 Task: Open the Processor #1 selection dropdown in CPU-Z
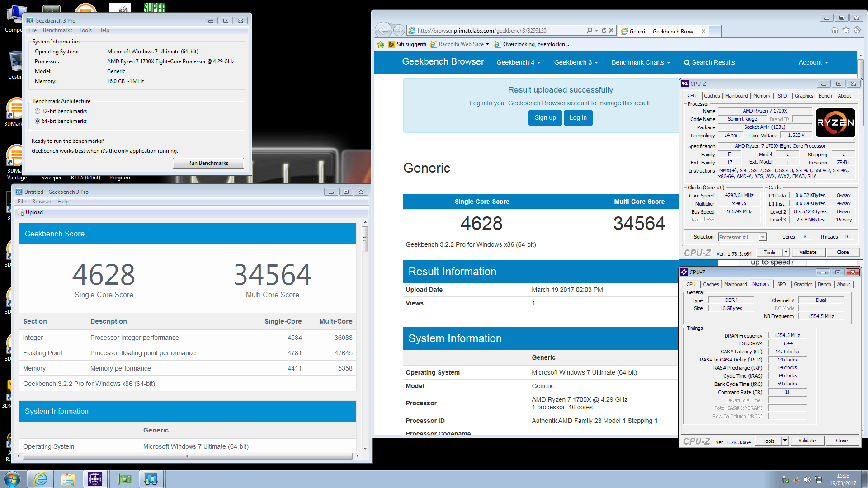pos(762,237)
